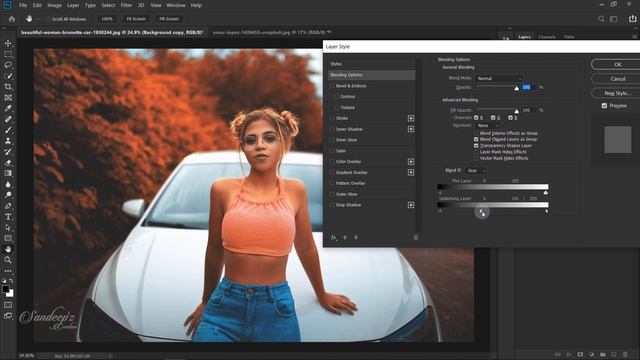
Task: Select the Rectangle shape tool
Action: coord(8,238)
